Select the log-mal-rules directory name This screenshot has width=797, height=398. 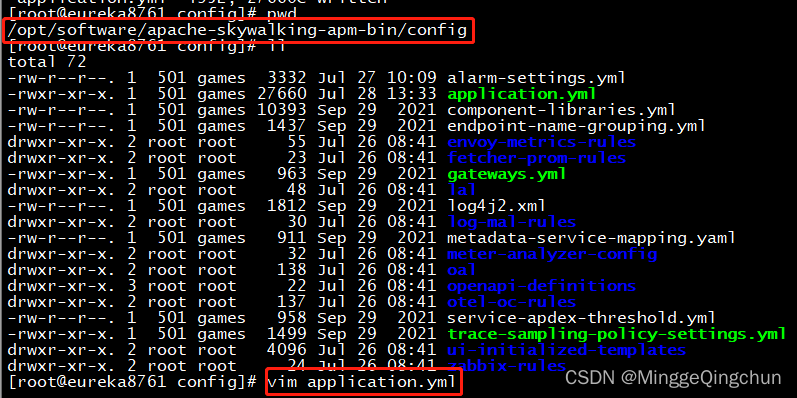click(x=511, y=222)
